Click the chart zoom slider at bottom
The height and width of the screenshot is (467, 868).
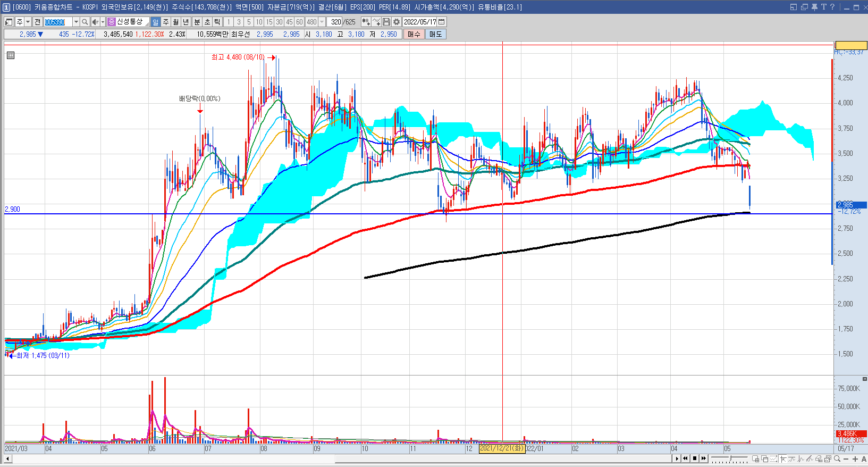point(730,459)
